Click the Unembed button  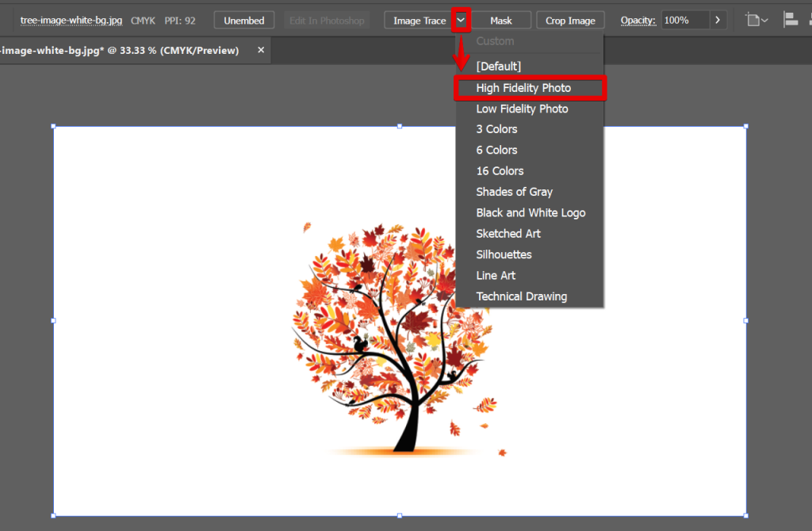(x=243, y=19)
